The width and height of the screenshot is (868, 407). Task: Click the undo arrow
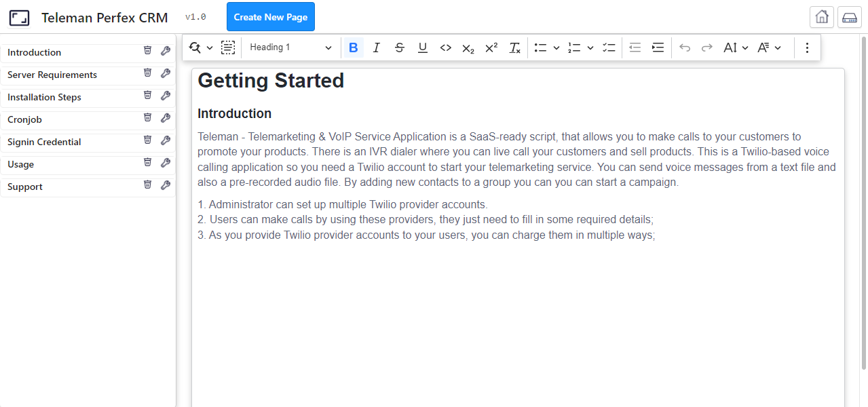(685, 47)
